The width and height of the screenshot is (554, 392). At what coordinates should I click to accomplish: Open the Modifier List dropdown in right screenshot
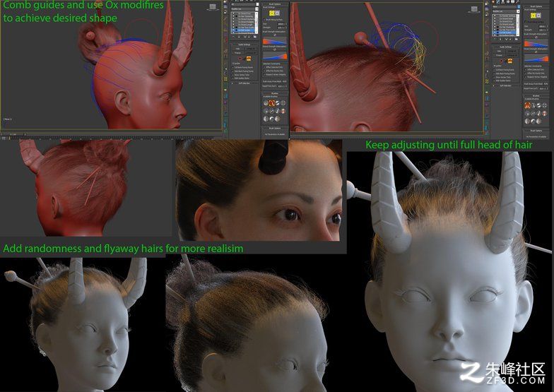[x=506, y=11]
